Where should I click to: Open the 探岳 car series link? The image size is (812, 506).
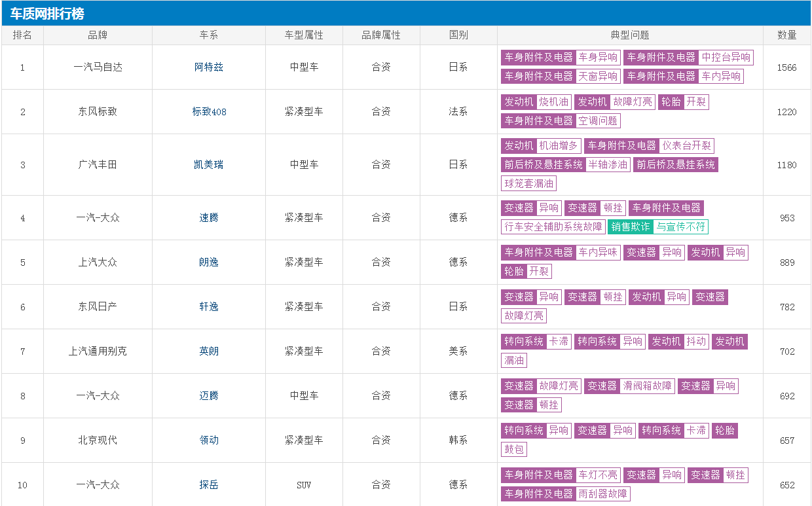[x=209, y=484]
